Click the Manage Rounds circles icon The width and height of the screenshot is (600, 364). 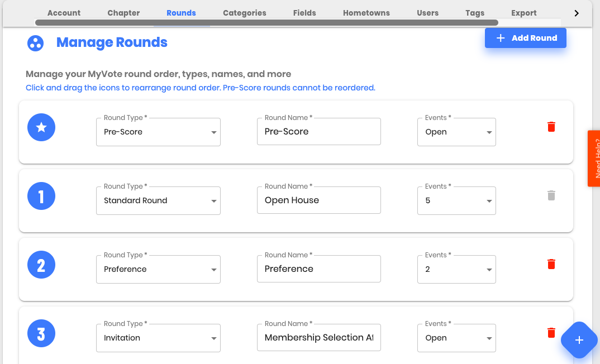35,43
